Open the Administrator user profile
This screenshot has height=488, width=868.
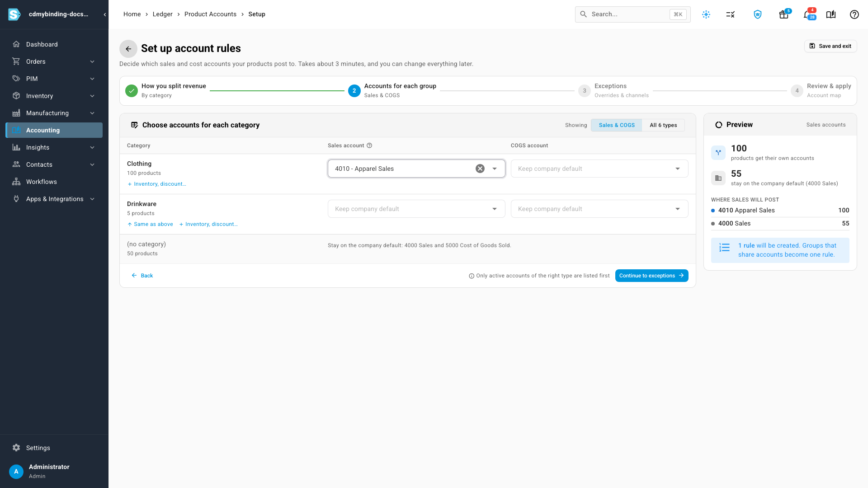[54, 471]
